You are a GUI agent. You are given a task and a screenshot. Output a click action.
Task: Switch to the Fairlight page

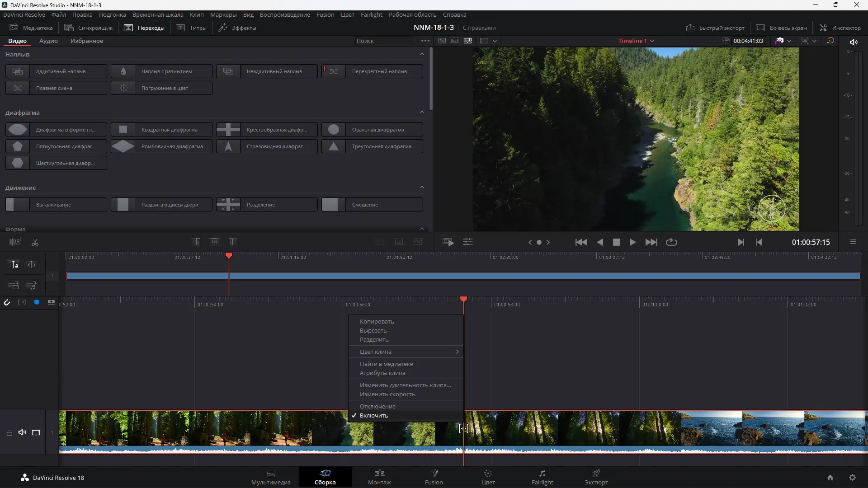coord(542,478)
